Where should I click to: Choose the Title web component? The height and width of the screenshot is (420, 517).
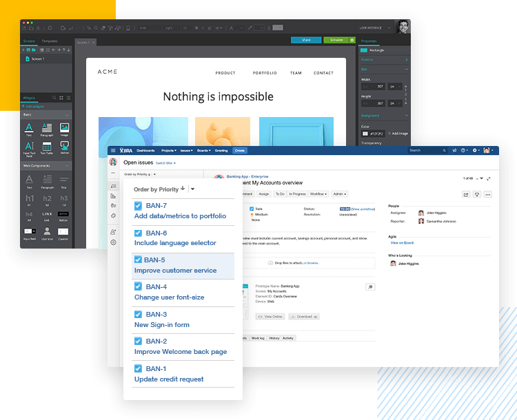point(64,182)
